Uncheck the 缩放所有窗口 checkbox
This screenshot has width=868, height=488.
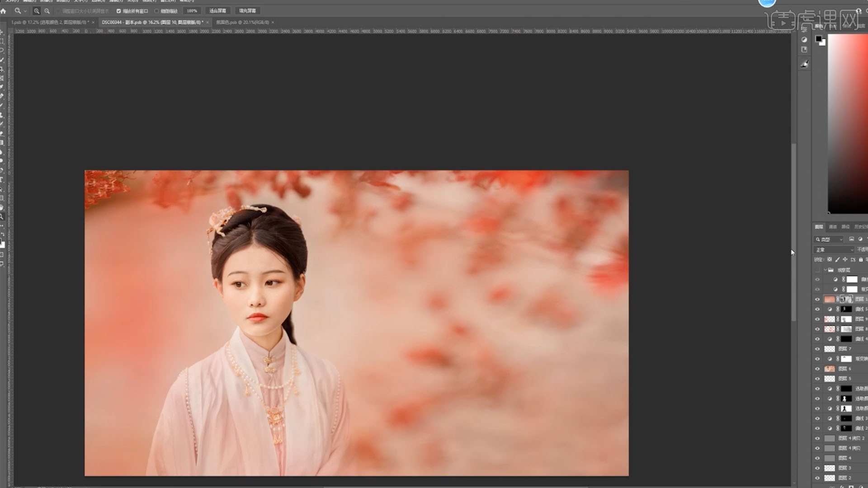[118, 11]
